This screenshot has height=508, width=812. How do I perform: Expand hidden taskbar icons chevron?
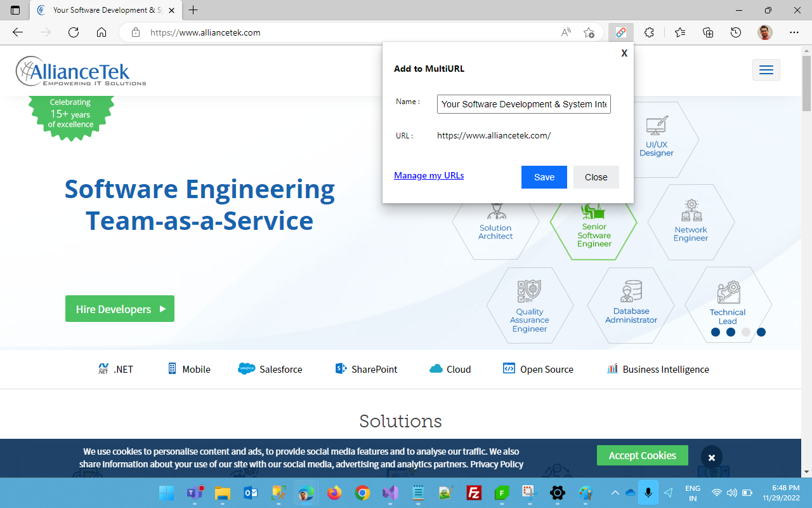pyautogui.click(x=615, y=493)
